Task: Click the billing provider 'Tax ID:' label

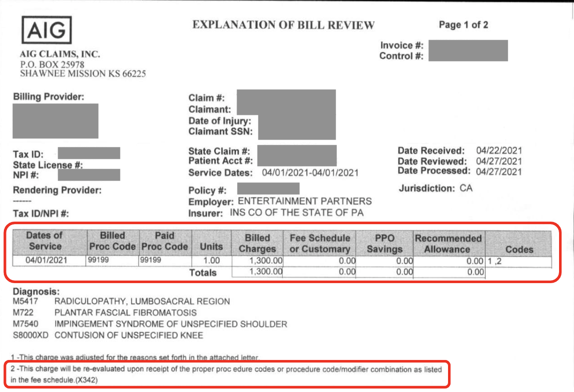Action: (x=28, y=155)
